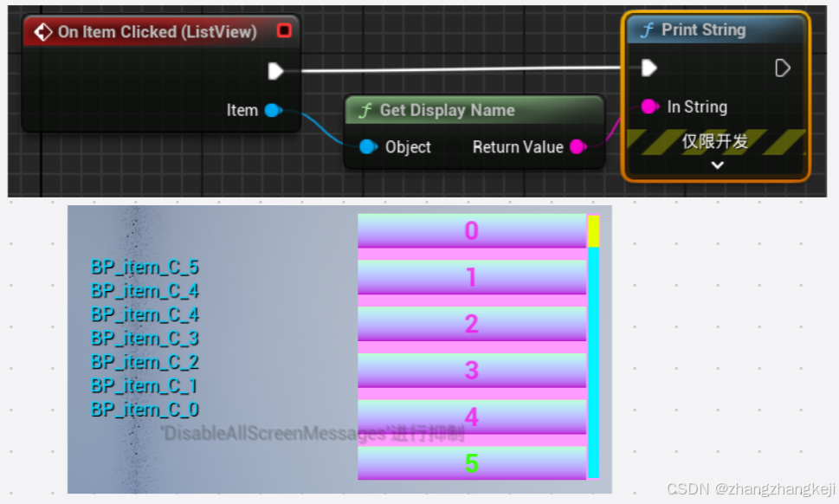Click the DisableAllScreenMessages hint text
Image resolution: width=839 pixels, height=504 pixels.
[x=313, y=433]
